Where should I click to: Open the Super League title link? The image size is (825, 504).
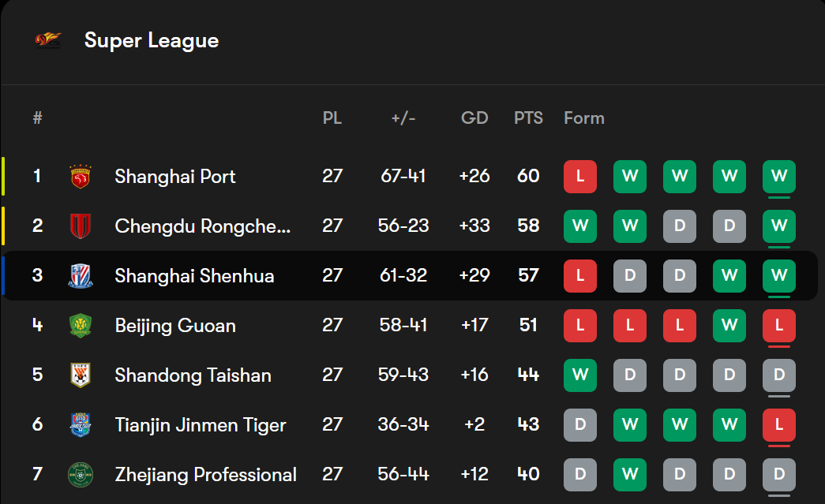pyautogui.click(x=152, y=40)
